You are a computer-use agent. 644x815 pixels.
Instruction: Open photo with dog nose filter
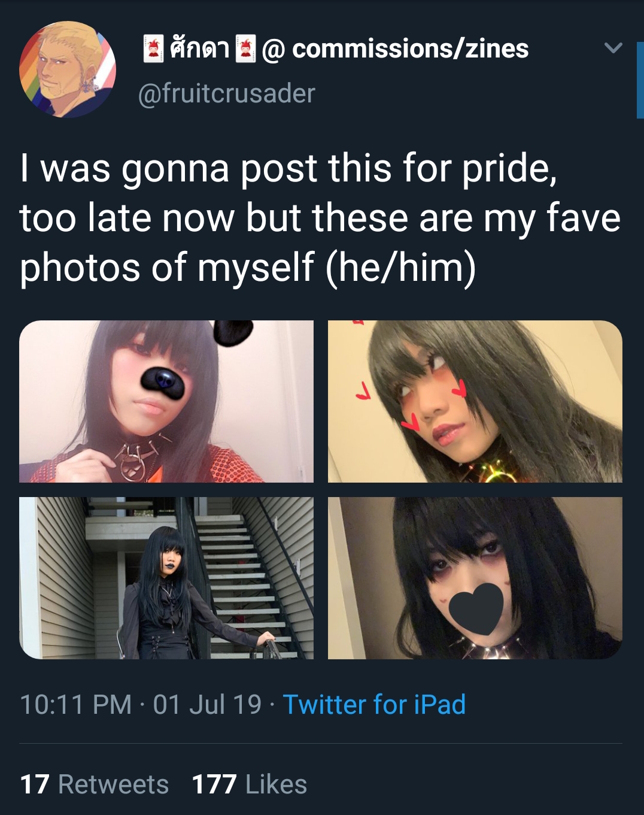click(166, 401)
